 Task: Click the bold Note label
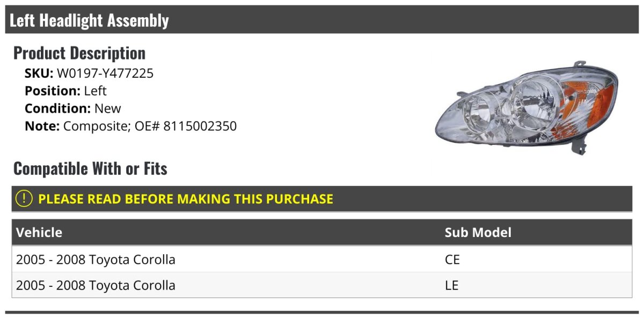42,127
